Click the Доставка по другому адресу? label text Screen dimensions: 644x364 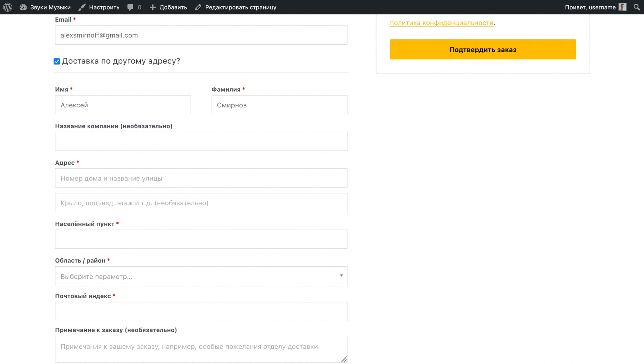point(121,61)
